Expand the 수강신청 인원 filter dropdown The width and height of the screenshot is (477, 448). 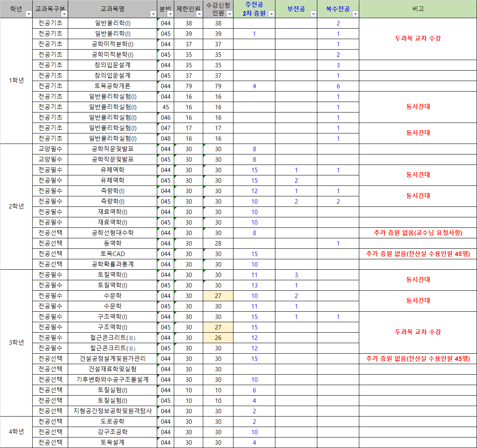coord(229,14)
